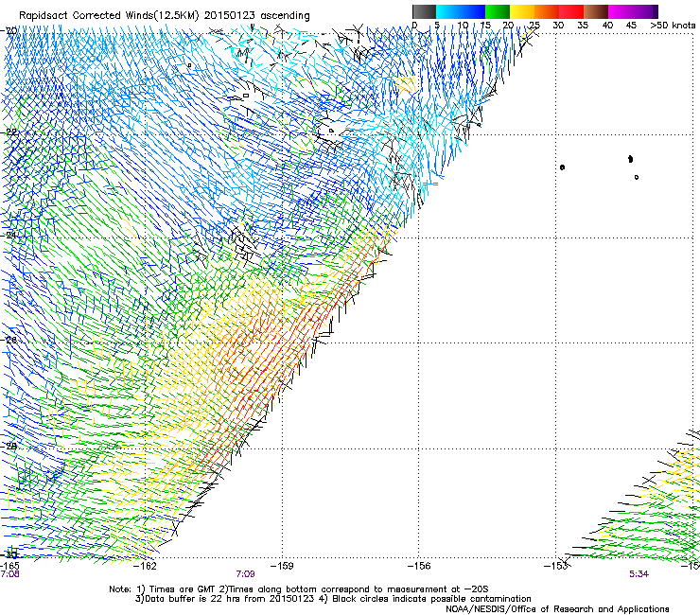The height and width of the screenshot is (615, 700).
Task: Click the '-22' latitude axis label
Action: pyautogui.click(x=9, y=132)
